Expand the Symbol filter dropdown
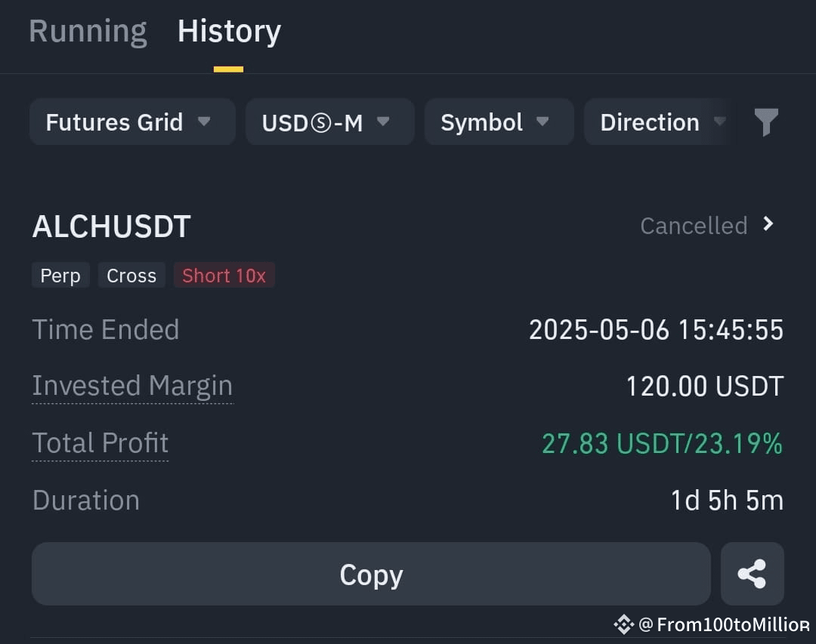Image resolution: width=816 pixels, height=644 pixels. 499,122
